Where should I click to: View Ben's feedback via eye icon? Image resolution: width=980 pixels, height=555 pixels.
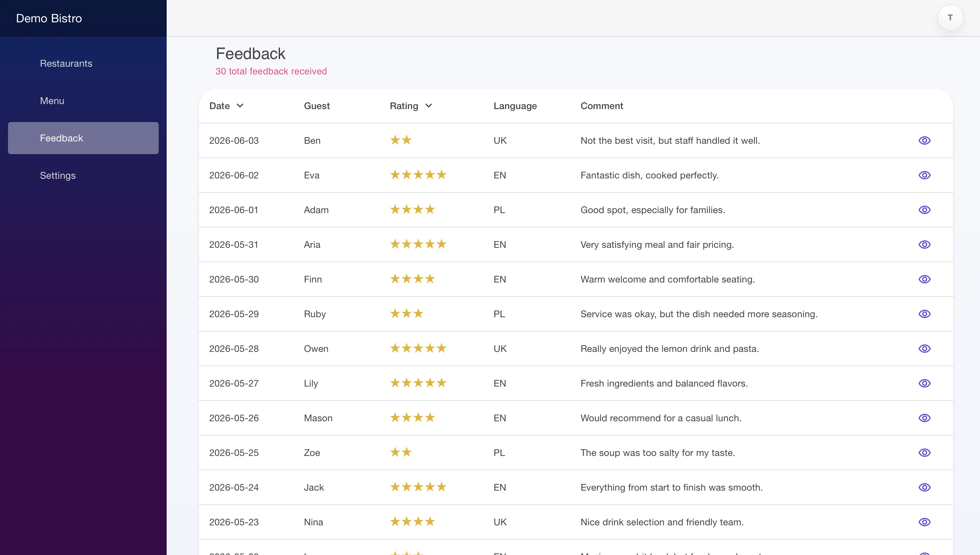(x=924, y=140)
